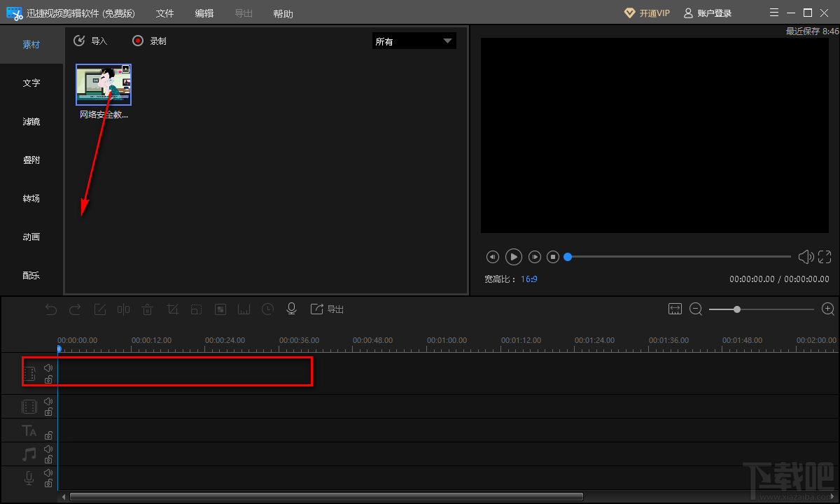
Task: Click the zoom-to-fit timeline icon
Action: pos(675,309)
